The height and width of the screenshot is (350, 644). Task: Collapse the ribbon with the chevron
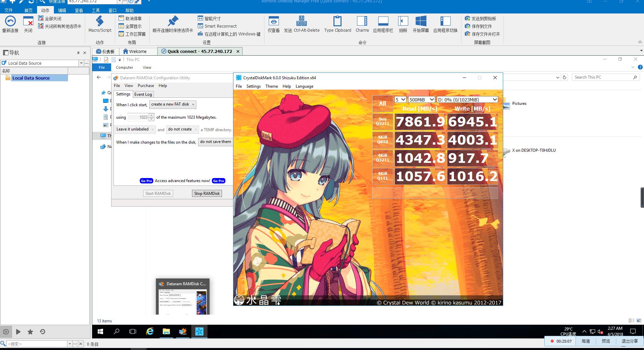pyautogui.click(x=640, y=42)
